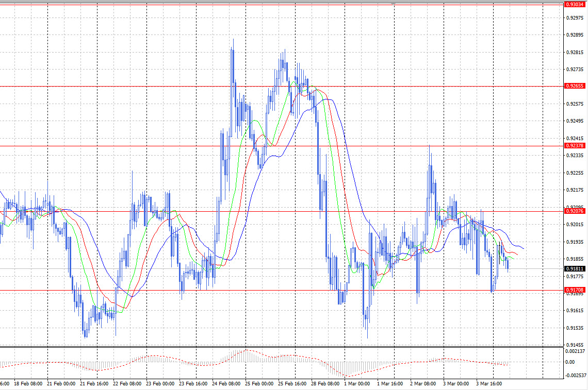The width and height of the screenshot is (588, 390).
Task: Click the 28 Feb 08:00 time label
Action: (x=325, y=384)
